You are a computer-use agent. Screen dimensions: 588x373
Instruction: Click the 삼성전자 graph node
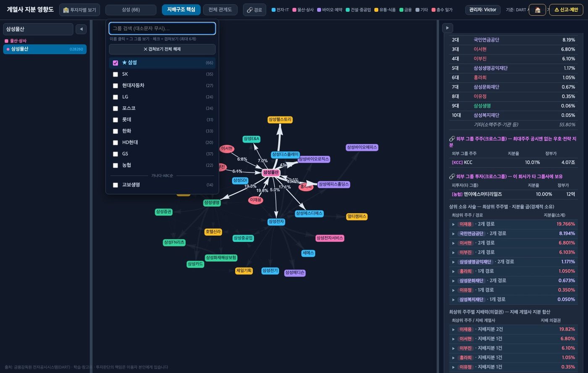[276, 222]
